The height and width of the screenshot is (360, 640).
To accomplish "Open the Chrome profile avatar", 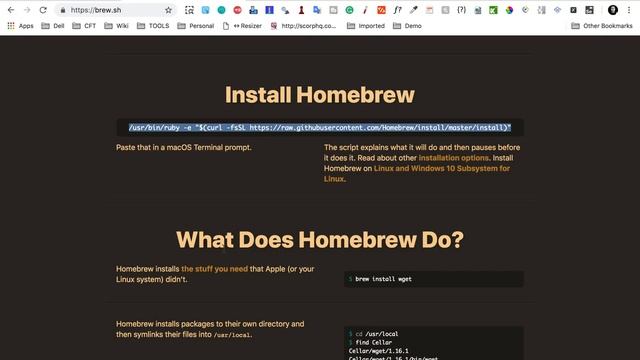I will click(613, 10).
